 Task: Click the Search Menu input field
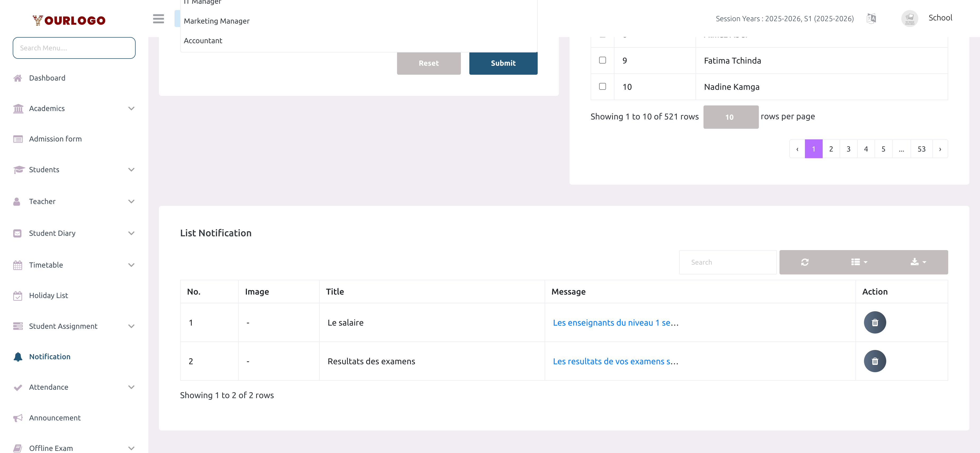coord(74,48)
